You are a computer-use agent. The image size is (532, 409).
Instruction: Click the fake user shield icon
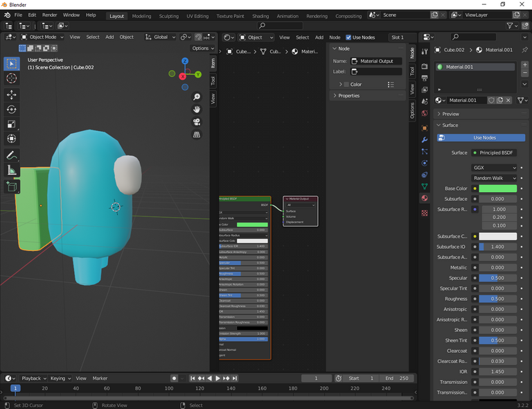[x=491, y=100]
